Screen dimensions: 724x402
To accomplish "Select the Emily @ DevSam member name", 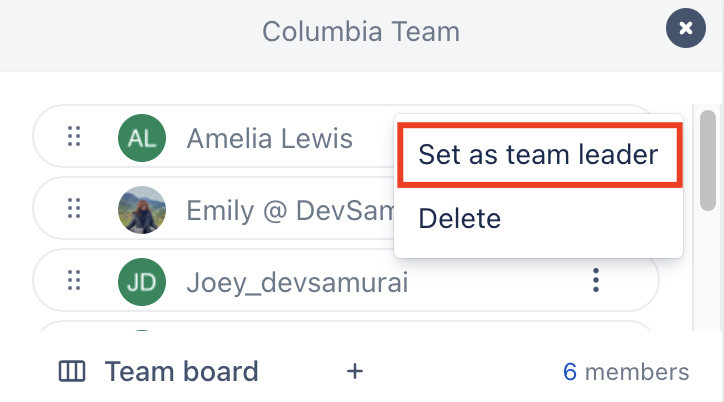I will click(287, 210).
